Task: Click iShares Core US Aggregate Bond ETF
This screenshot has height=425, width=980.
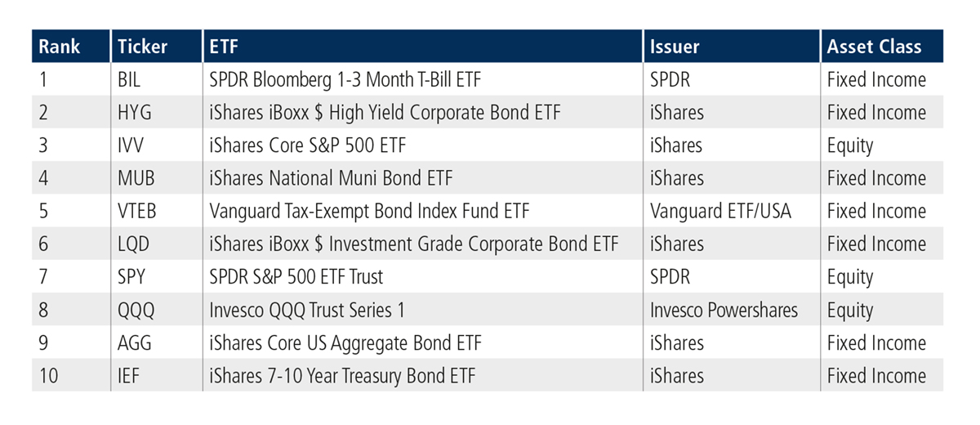Action: click(x=345, y=342)
